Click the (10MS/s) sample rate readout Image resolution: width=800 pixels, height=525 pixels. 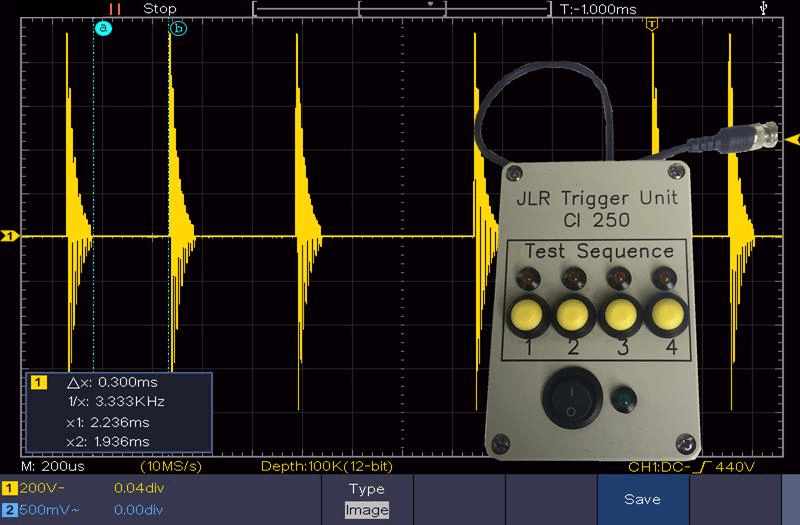pyautogui.click(x=171, y=466)
